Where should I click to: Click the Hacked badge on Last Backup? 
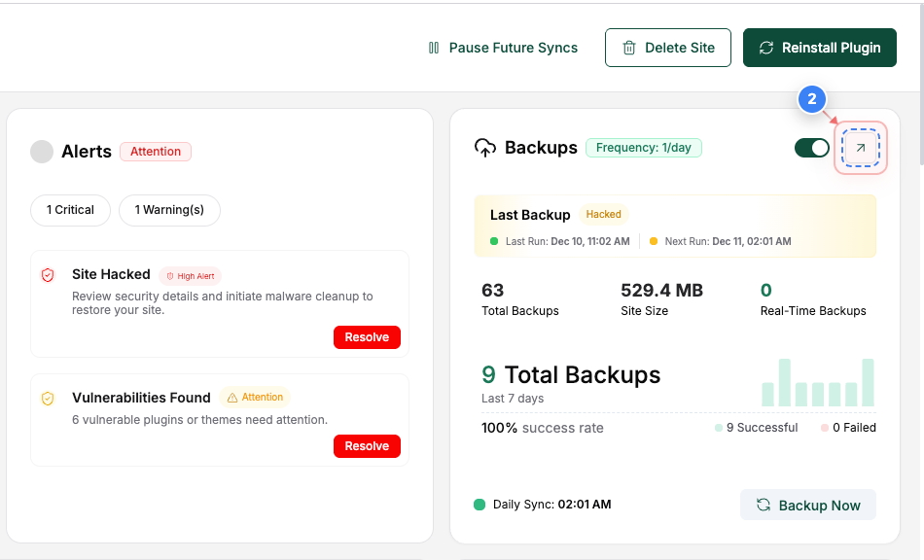coord(603,215)
